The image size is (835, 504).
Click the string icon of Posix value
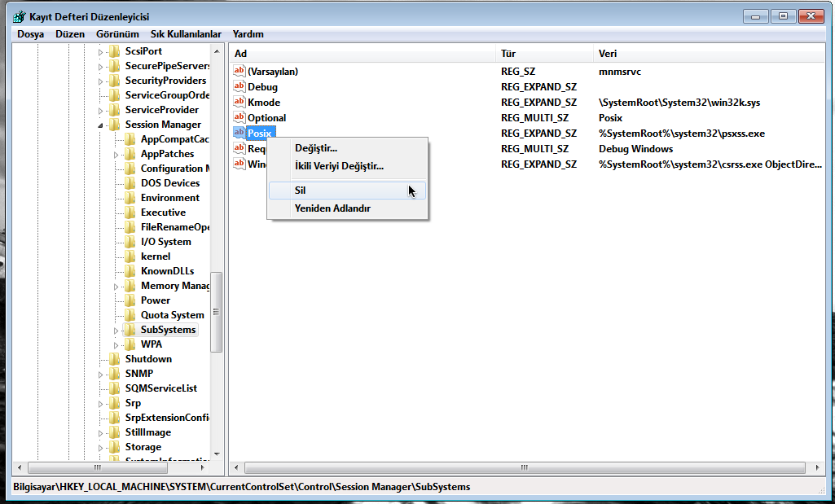(x=240, y=133)
